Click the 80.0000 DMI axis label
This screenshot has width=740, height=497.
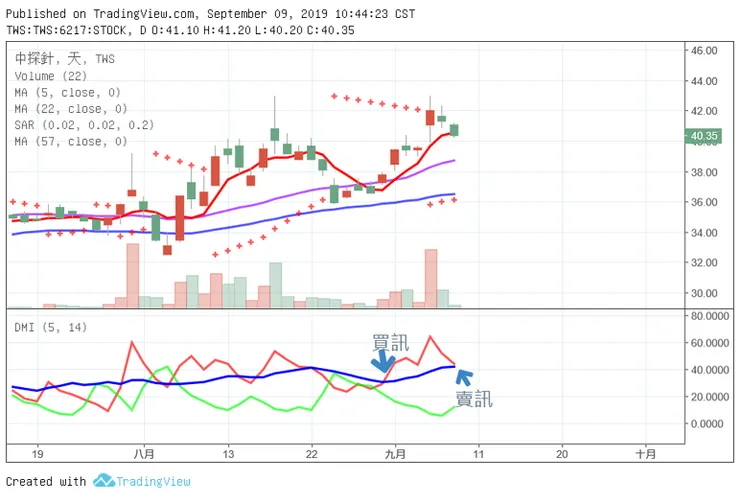point(710,316)
